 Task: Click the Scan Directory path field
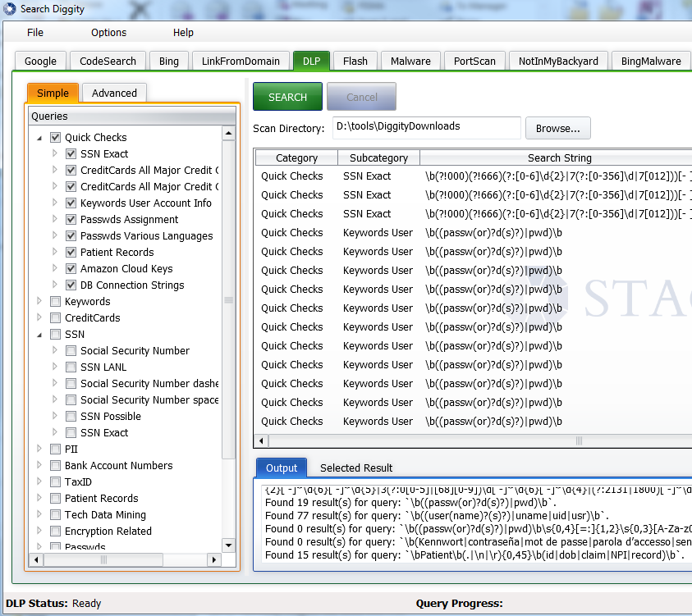(426, 127)
